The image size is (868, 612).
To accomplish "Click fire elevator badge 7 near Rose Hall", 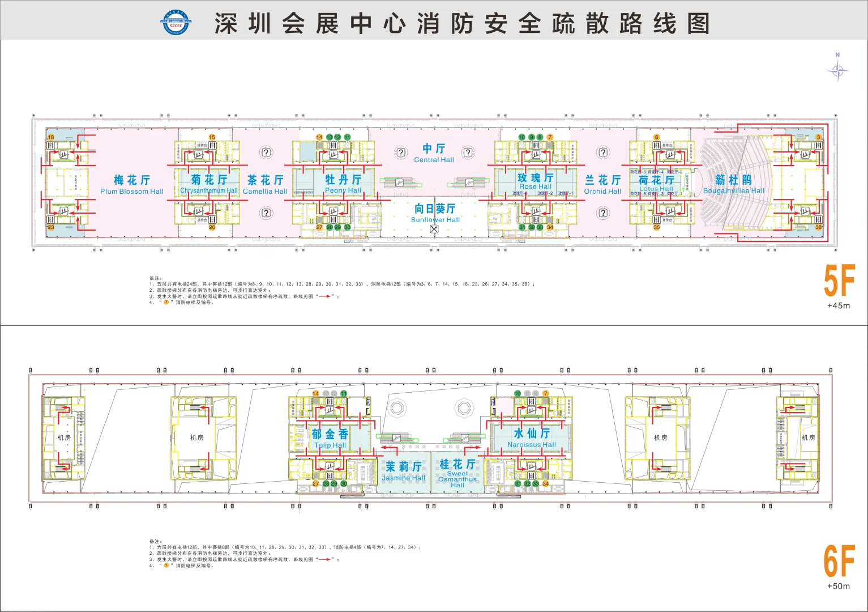I will 550,138.
